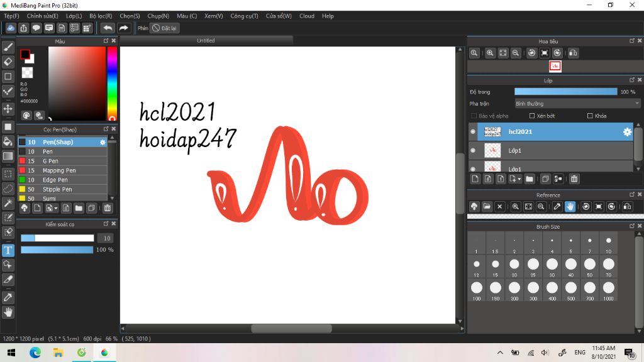Select the rectangular Select tool
This screenshot has height=362, width=644.
[x=8, y=174]
